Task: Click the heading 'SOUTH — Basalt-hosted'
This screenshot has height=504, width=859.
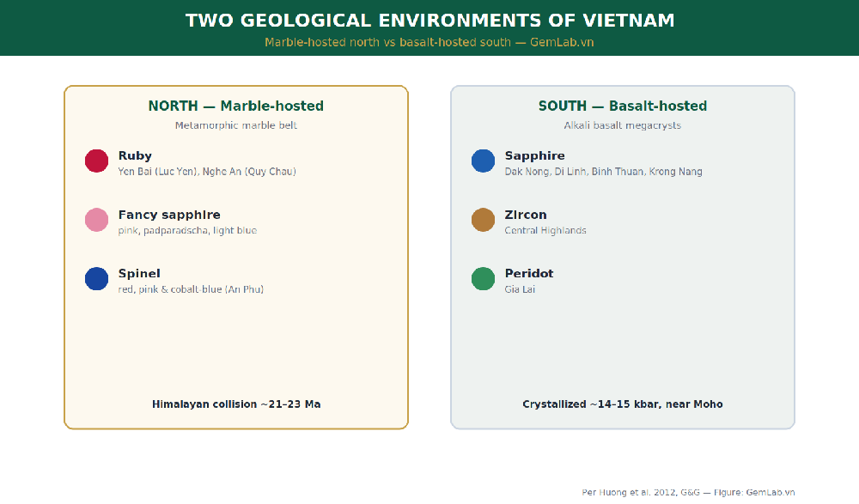Action: coord(623,106)
